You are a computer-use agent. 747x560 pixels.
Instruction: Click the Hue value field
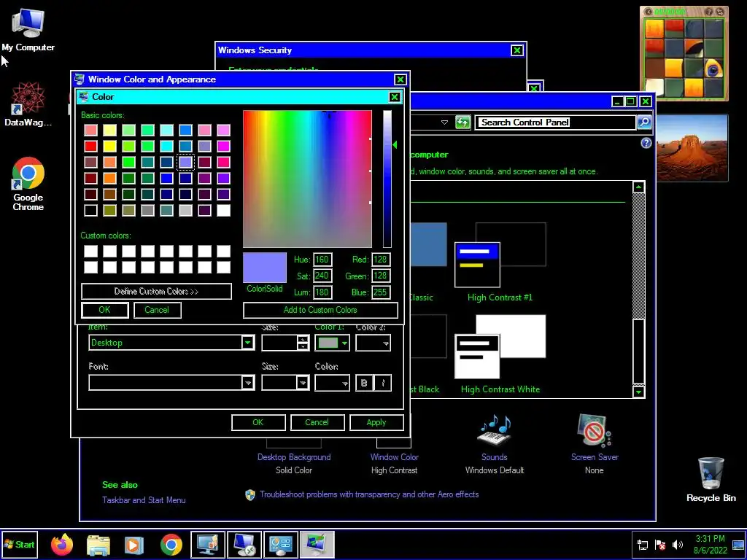[x=322, y=260]
